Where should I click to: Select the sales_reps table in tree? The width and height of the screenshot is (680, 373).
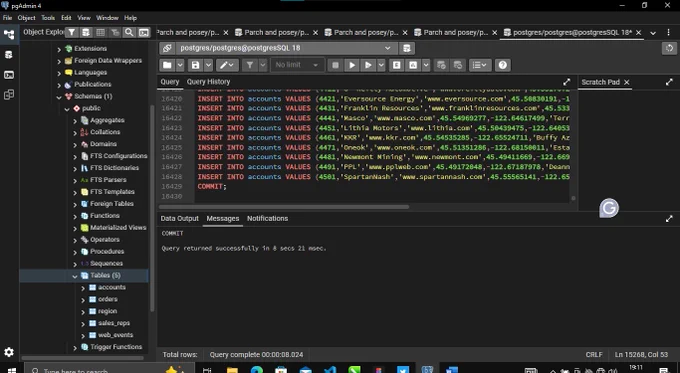tap(114, 323)
